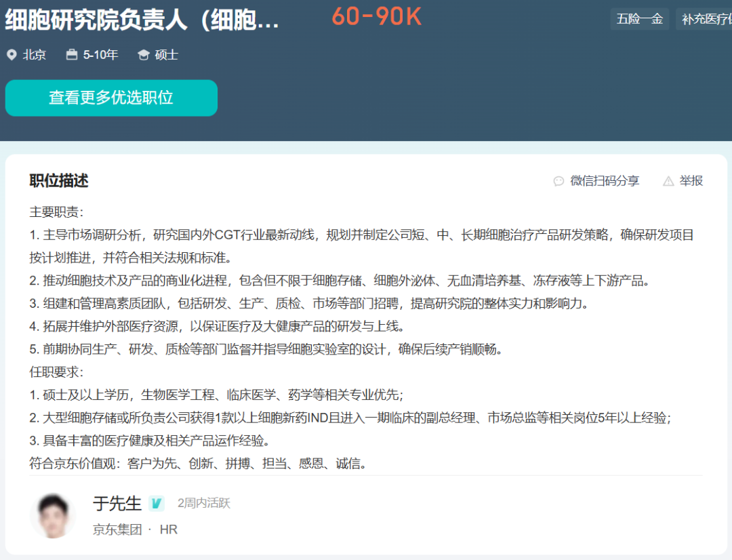Open recruiter name 于先生
The height and width of the screenshot is (560, 732).
click(x=117, y=503)
